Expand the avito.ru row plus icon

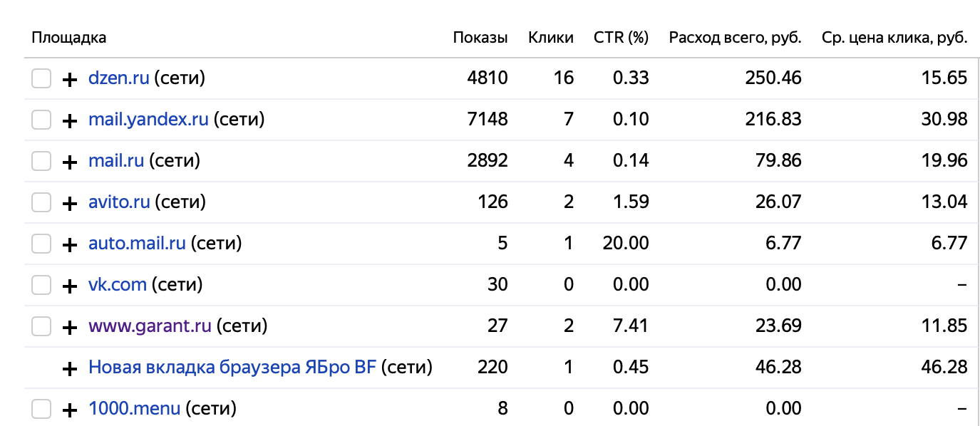[x=70, y=203]
